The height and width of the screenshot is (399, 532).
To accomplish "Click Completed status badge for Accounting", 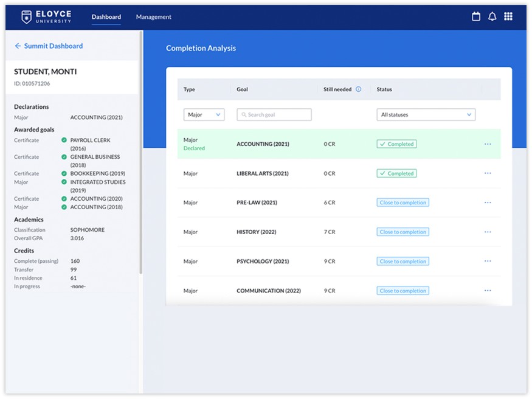I will [x=396, y=144].
